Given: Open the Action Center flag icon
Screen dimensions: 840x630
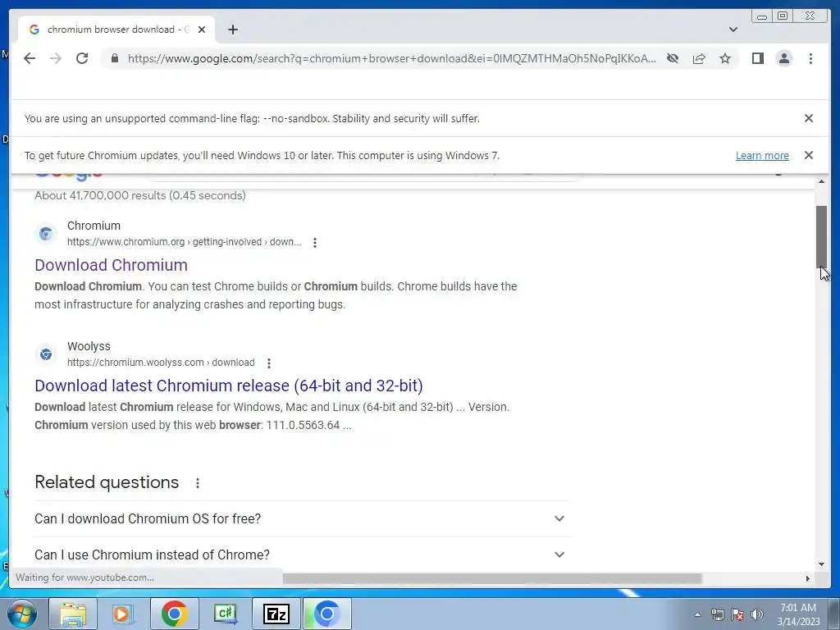Looking at the screenshot, I should 737,614.
